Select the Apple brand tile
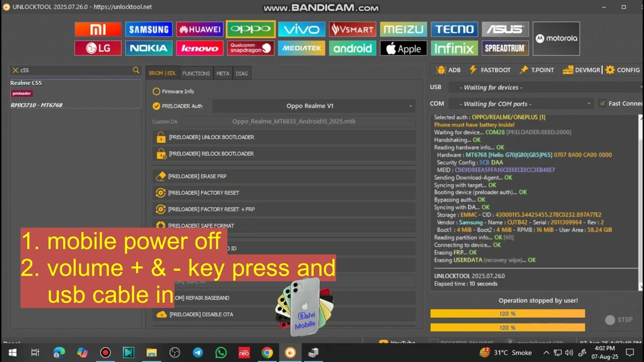Image resolution: width=644 pixels, height=362 pixels. tap(404, 48)
